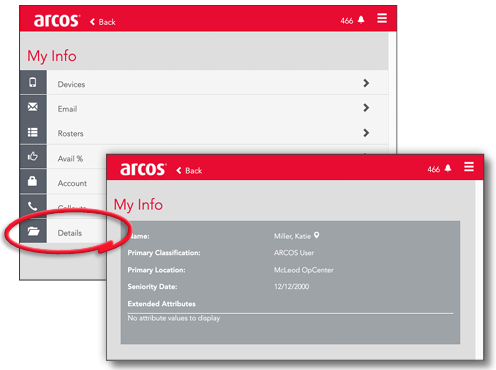This screenshot has width=496, height=370.
Task: Open hamburger menu in back window header
Action: [x=382, y=18]
